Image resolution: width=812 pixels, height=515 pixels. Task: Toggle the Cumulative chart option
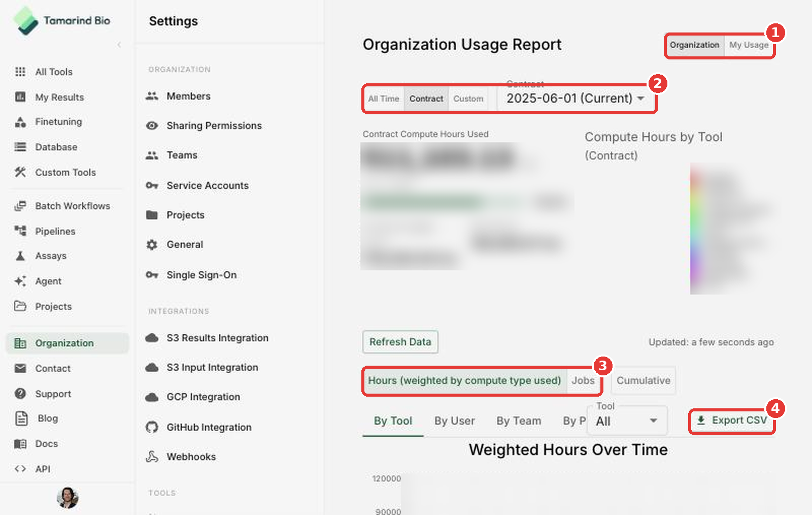coord(643,380)
